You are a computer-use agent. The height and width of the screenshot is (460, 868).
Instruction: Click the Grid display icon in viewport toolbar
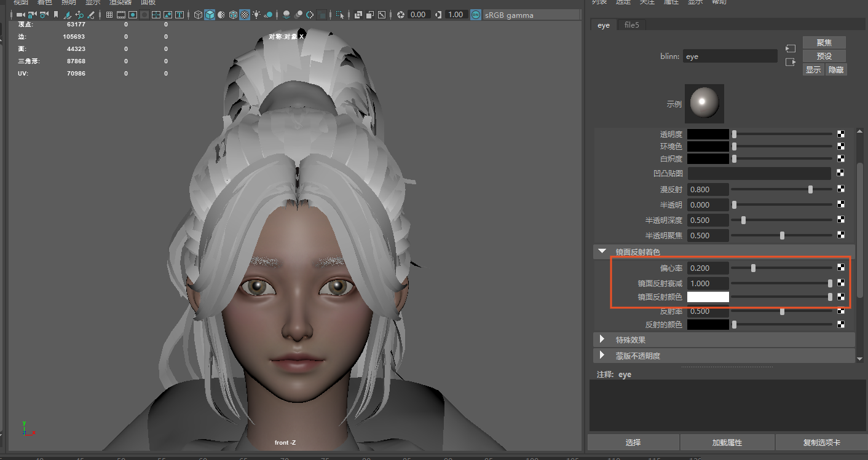(109, 15)
